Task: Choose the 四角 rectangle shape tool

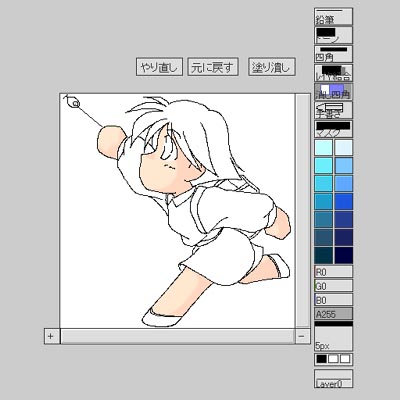Action: (333, 54)
